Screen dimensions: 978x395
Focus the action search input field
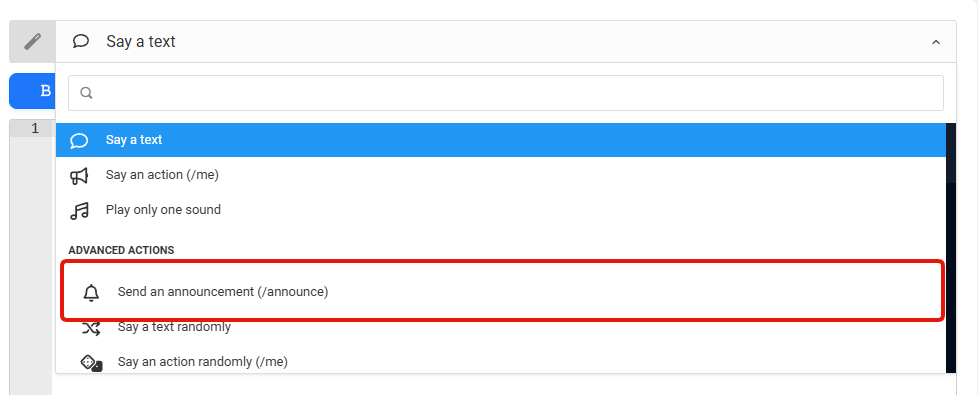pyautogui.click(x=506, y=93)
